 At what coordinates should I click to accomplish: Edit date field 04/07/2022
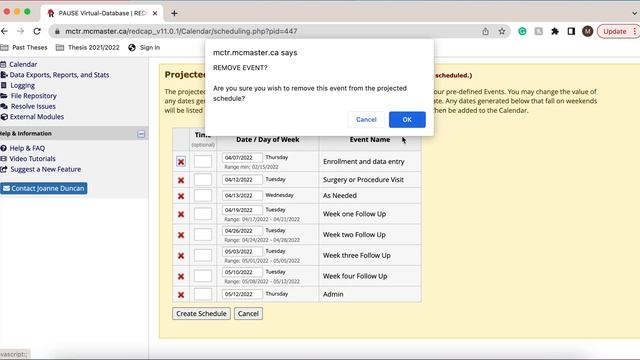coord(242,158)
